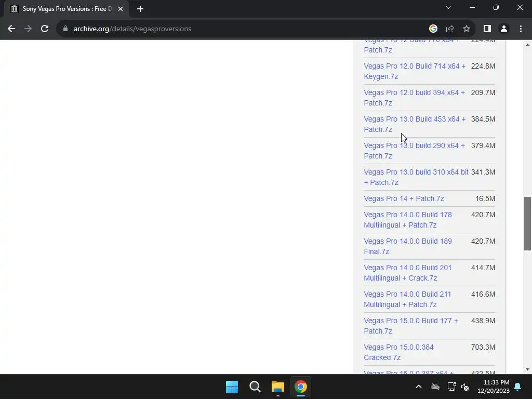532x399 pixels.
Task: Bookmark this tab with the star
Action: [x=467, y=29]
